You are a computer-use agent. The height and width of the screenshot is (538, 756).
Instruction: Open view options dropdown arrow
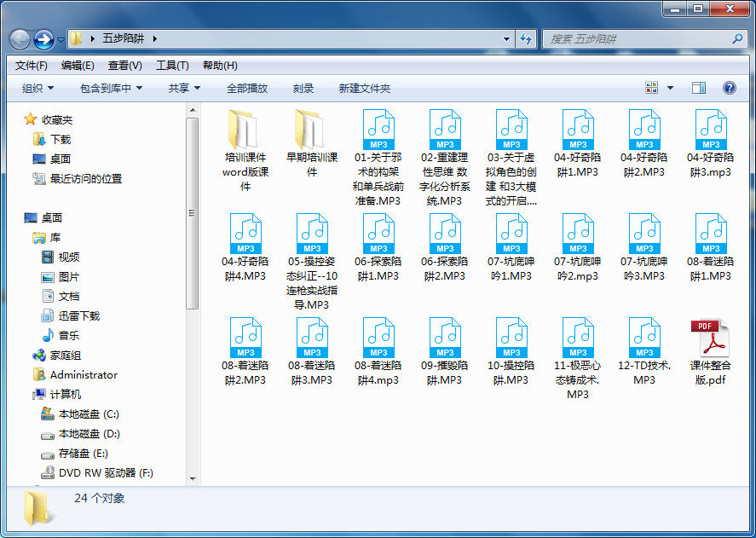point(670,88)
